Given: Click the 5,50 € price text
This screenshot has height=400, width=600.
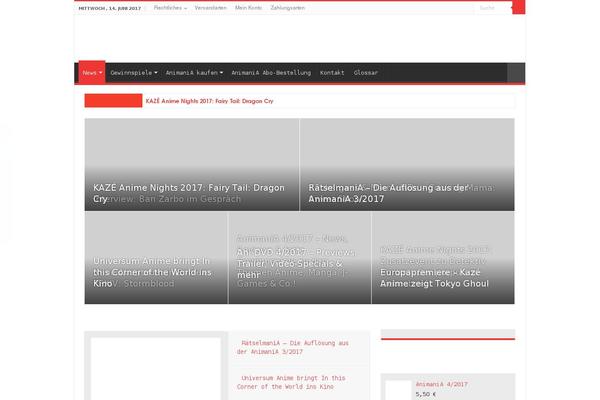Looking at the screenshot, I should 426,394.
